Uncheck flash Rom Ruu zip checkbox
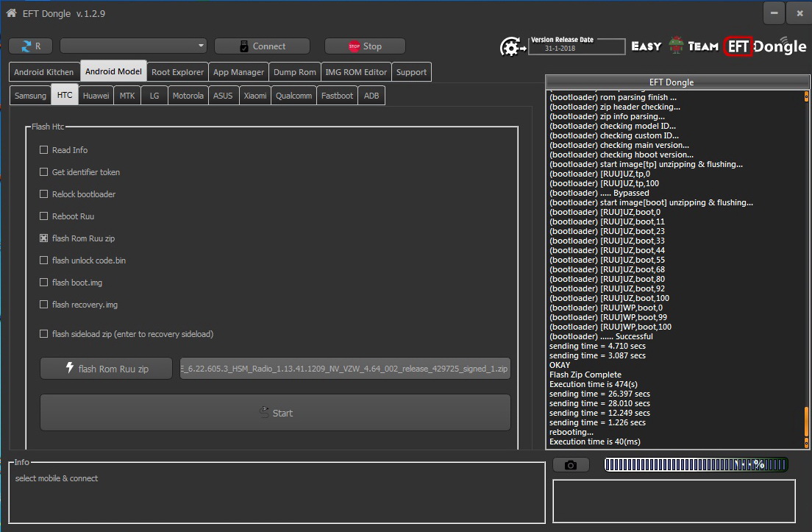 tap(44, 238)
